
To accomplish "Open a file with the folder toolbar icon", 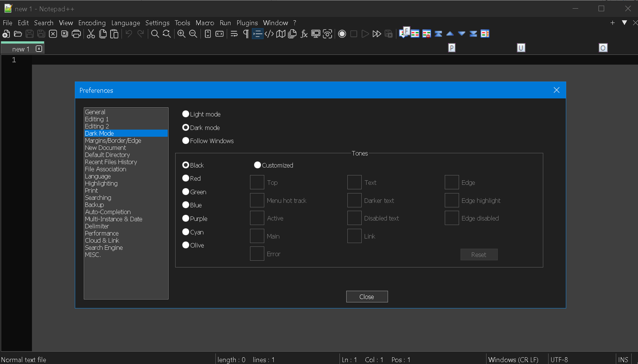I will pyautogui.click(x=18, y=34).
